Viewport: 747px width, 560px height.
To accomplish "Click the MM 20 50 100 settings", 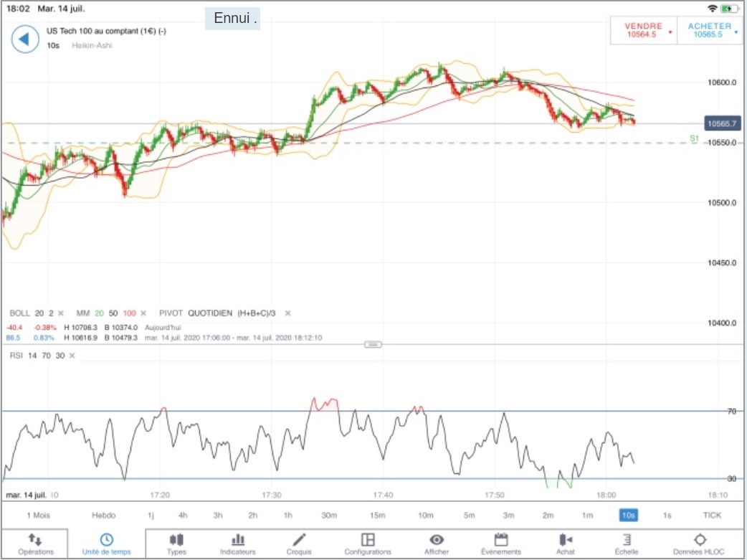I will (x=106, y=313).
